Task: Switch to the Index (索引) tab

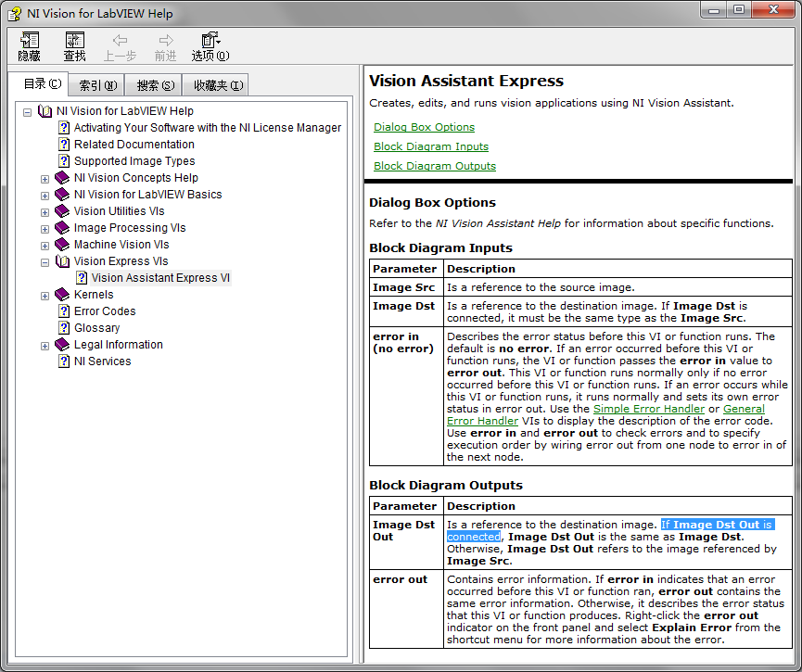Action: pyautogui.click(x=97, y=85)
